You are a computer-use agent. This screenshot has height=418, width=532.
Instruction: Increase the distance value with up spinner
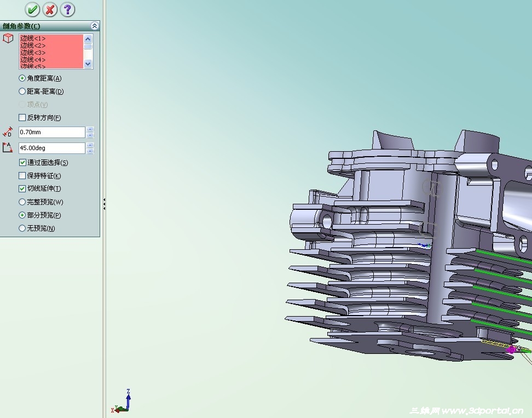(90, 129)
